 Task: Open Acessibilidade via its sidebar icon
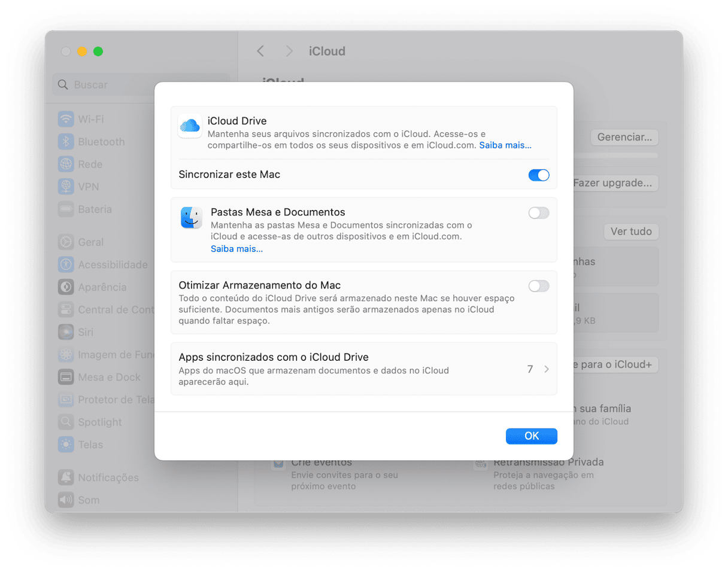click(x=66, y=264)
